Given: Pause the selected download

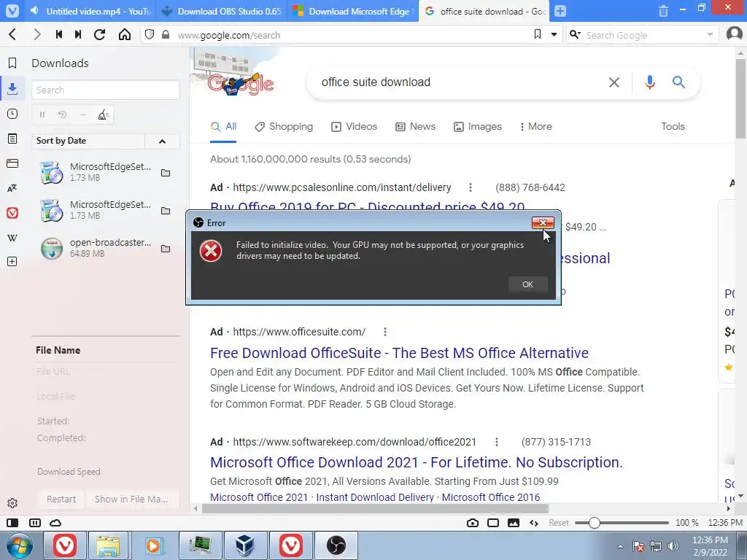Looking at the screenshot, I should [42, 114].
